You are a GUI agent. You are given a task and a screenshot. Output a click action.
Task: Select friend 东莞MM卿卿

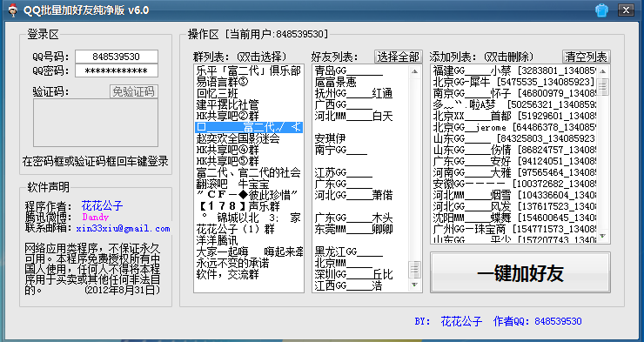coord(360,229)
